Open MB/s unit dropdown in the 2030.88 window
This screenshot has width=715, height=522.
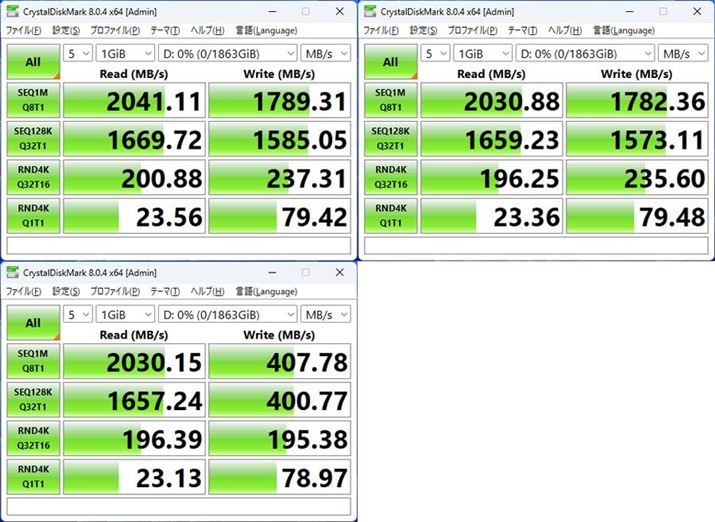tap(683, 54)
